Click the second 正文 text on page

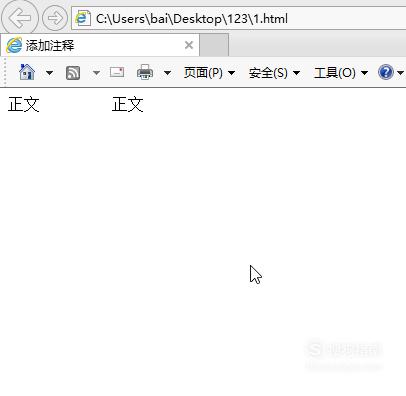tap(128, 104)
